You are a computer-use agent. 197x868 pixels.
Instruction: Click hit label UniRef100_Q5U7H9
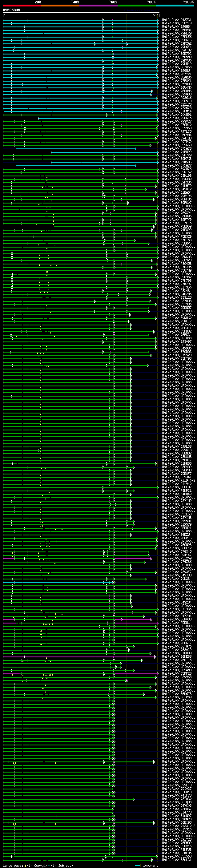click(x=177, y=271)
